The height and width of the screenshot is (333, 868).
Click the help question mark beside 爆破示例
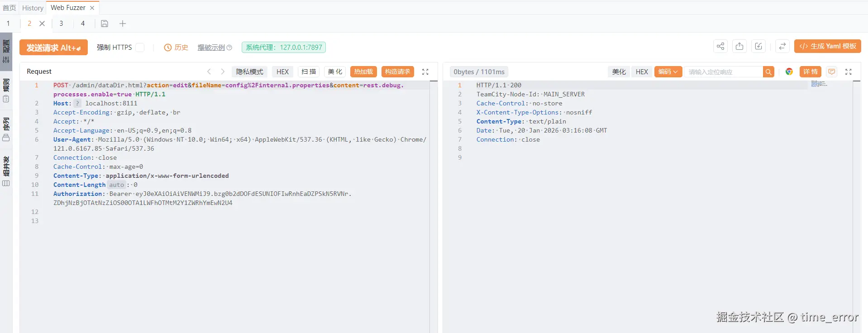coord(229,48)
